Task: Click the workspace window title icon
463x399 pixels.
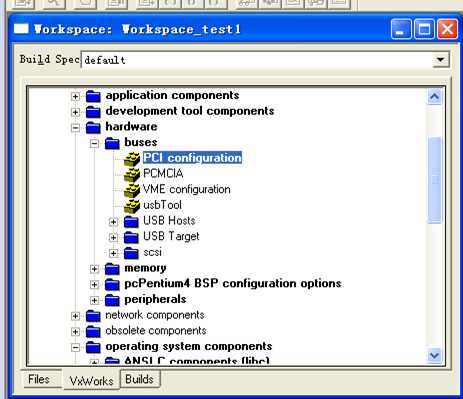Action: 21,29
